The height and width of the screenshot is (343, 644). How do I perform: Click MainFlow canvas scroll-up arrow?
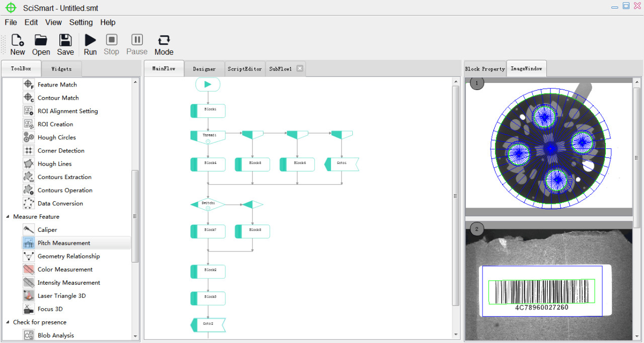[x=456, y=81]
